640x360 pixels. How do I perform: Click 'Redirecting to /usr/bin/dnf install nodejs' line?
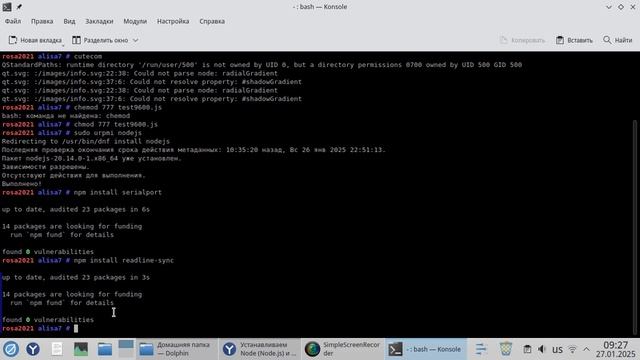point(86,141)
